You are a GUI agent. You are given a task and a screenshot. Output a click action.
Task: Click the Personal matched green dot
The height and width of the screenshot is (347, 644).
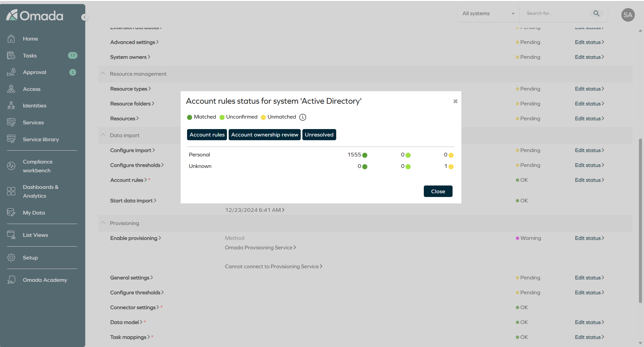365,155
